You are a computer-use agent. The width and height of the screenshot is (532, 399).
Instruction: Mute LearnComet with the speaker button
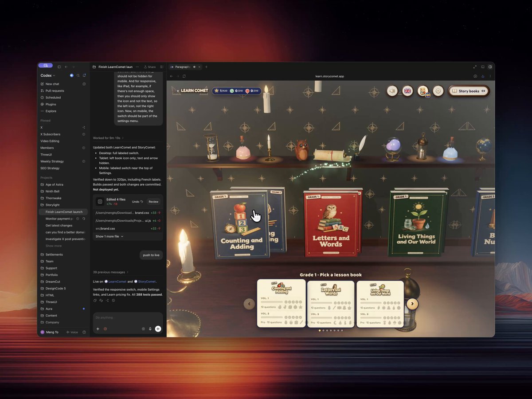coord(392,91)
